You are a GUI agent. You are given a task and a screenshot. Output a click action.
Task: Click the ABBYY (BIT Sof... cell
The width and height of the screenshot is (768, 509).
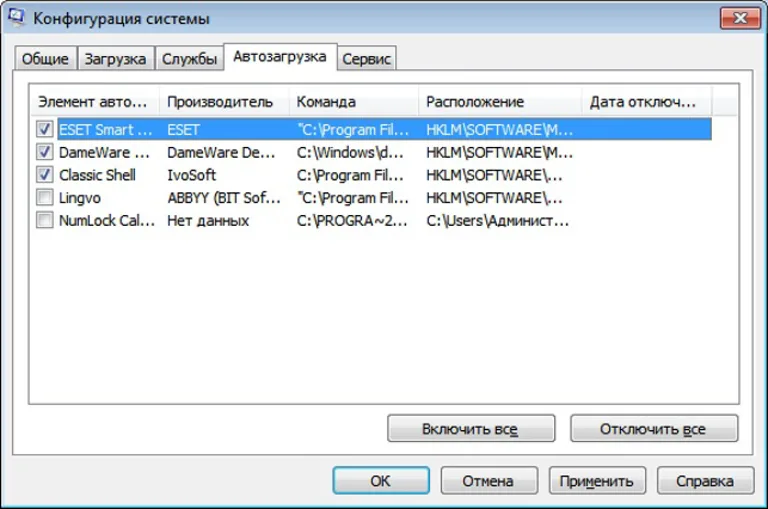(x=224, y=198)
